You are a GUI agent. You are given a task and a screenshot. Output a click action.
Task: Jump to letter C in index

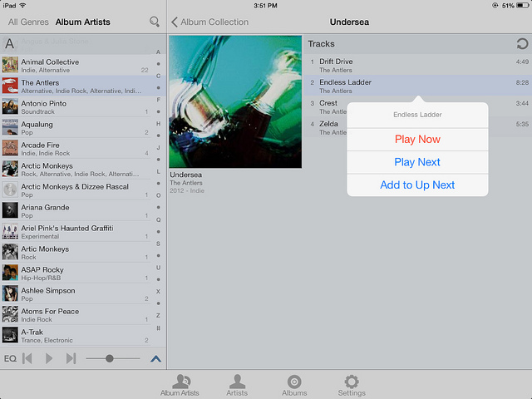(158, 76)
